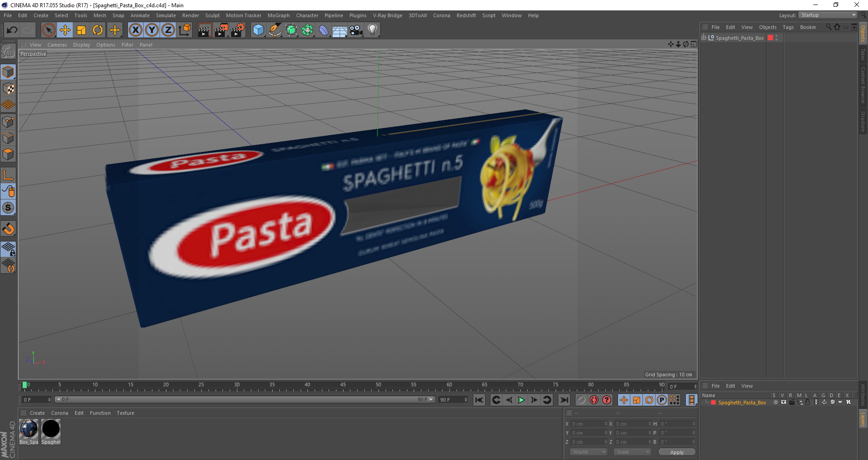This screenshot has height=460, width=868.
Task: Add a Cube primitive object
Action: (258, 30)
